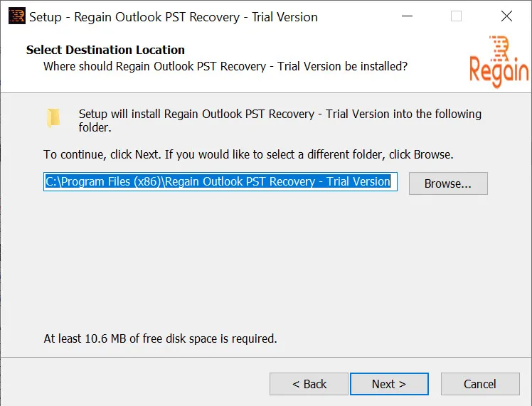The height and width of the screenshot is (406, 532).
Task: Close the Setup window with X
Action: pos(506,16)
